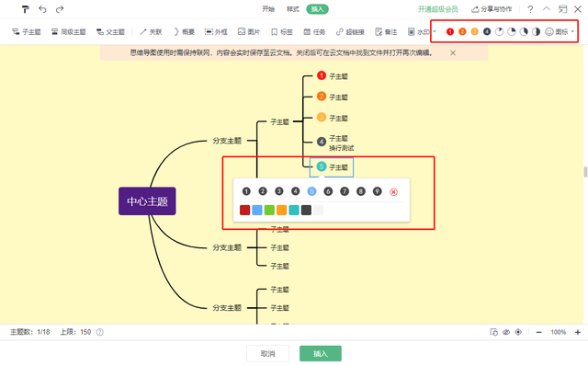Viewport: 588px width, 366px height.
Task: Open the help question mark
Action: point(530,9)
